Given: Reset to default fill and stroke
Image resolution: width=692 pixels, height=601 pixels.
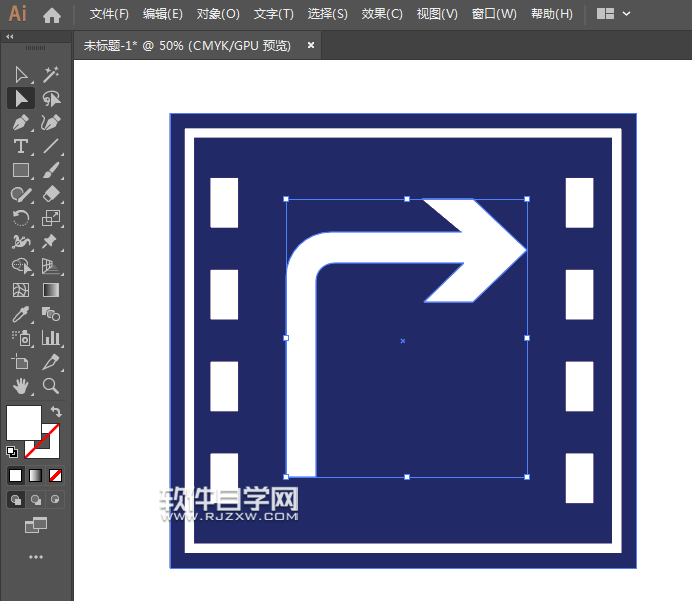Looking at the screenshot, I should (12, 451).
